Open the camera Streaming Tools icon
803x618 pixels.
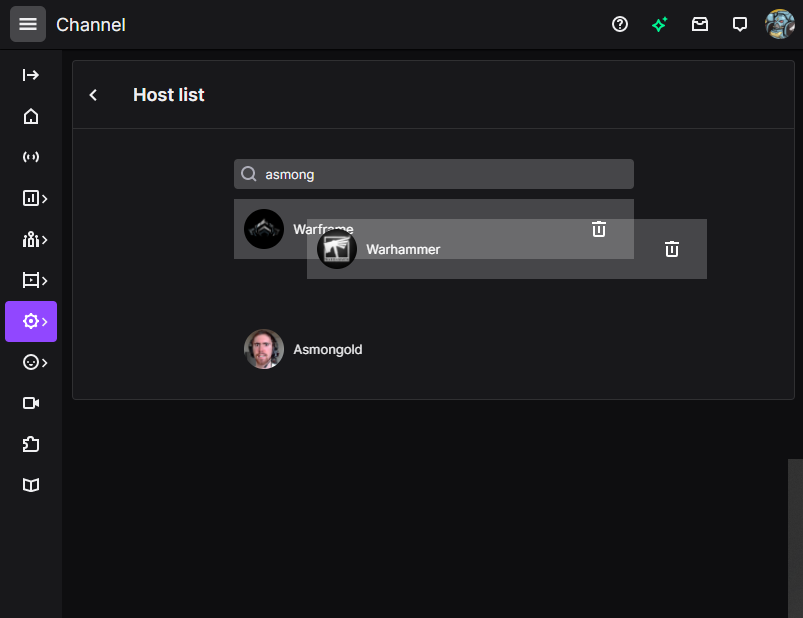pyautogui.click(x=31, y=403)
